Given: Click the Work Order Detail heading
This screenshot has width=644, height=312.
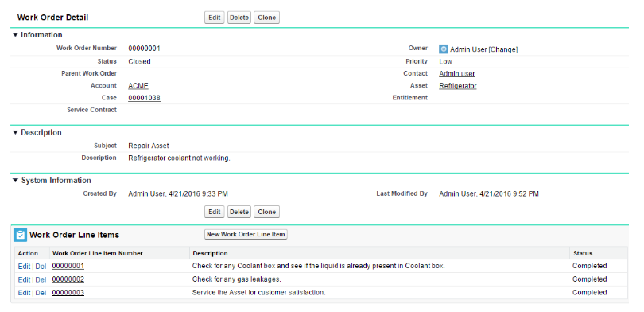Looking at the screenshot, I should (x=52, y=18).
